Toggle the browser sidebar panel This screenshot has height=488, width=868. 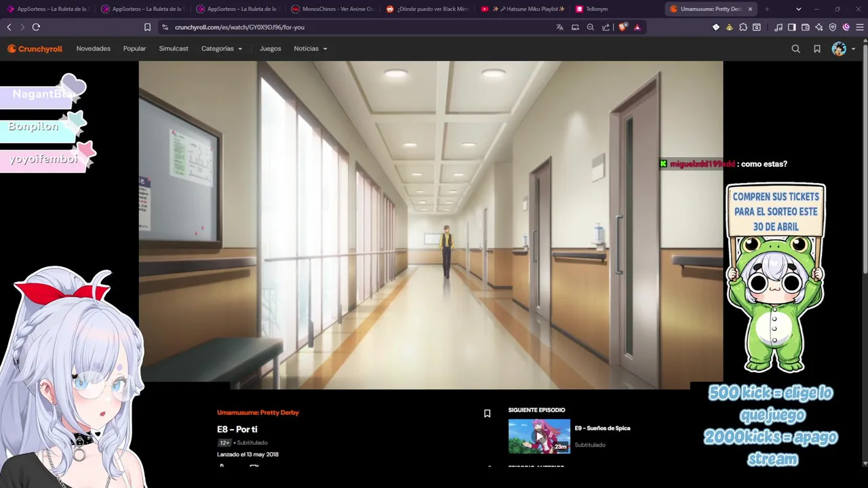(791, 27)
